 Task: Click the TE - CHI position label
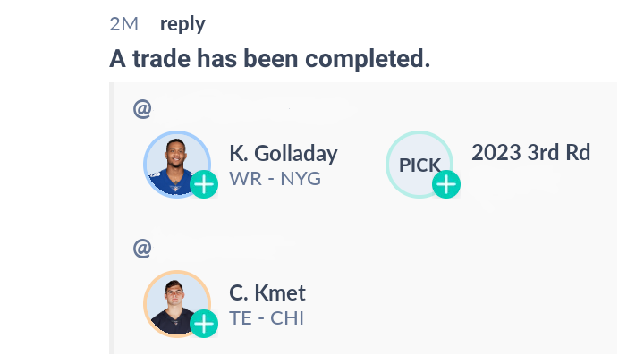click(267, 318)
